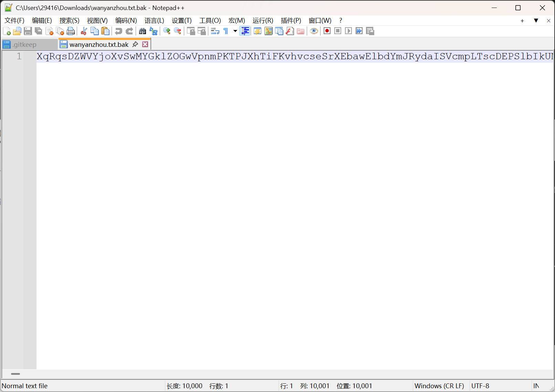The image size is (555, 392).
Task: Play back the recorded macro
Action: (x=348, y=31)
